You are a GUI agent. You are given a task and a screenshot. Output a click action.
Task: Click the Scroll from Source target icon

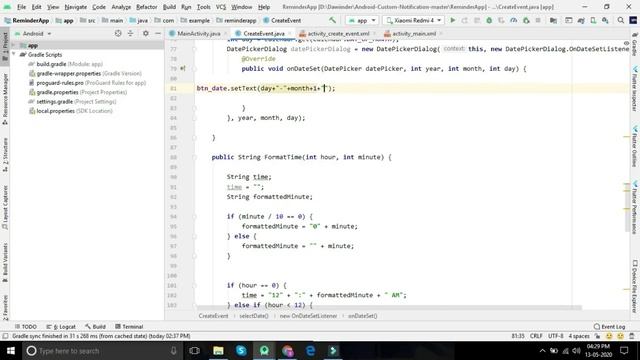118,33
